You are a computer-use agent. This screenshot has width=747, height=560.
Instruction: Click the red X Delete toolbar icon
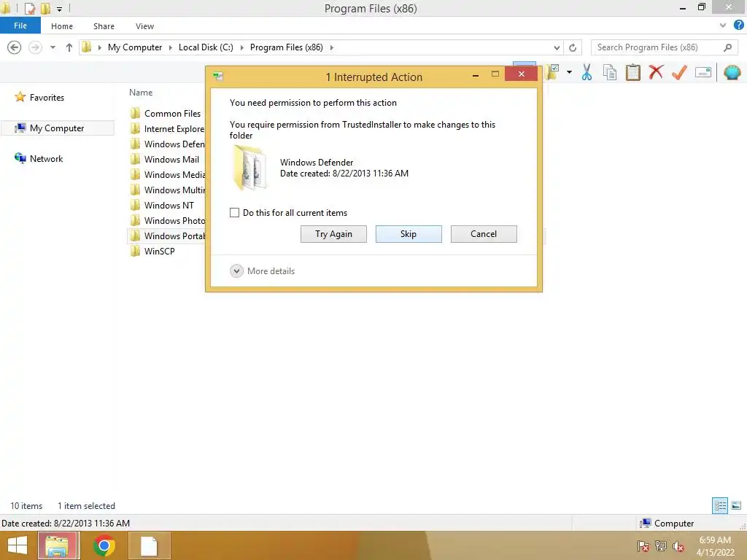click(x=656, y=72)
